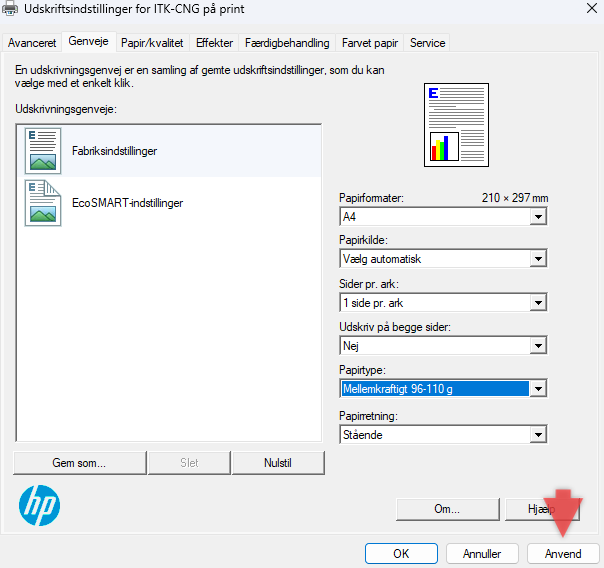Click the printer icon in title bar
The width and height of the screenshot is (604, 568).
pos(10,8)
